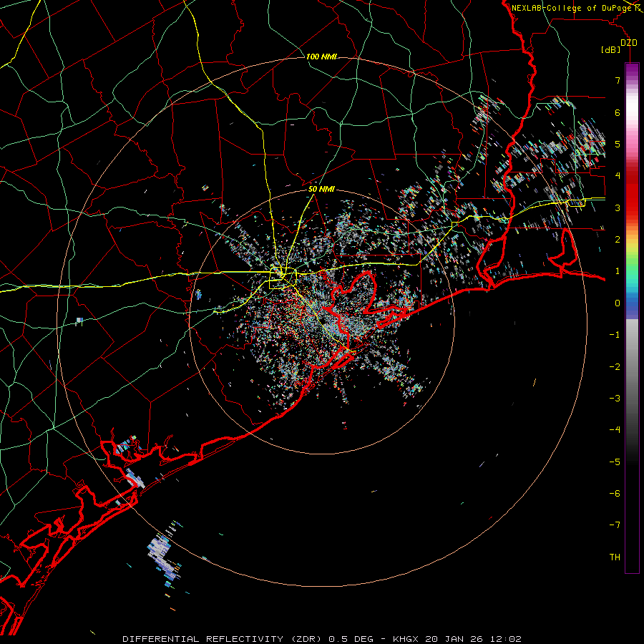Click the TH label on the color scale
The width and height of the screenshot is (644, 644).
pos(615,557)
